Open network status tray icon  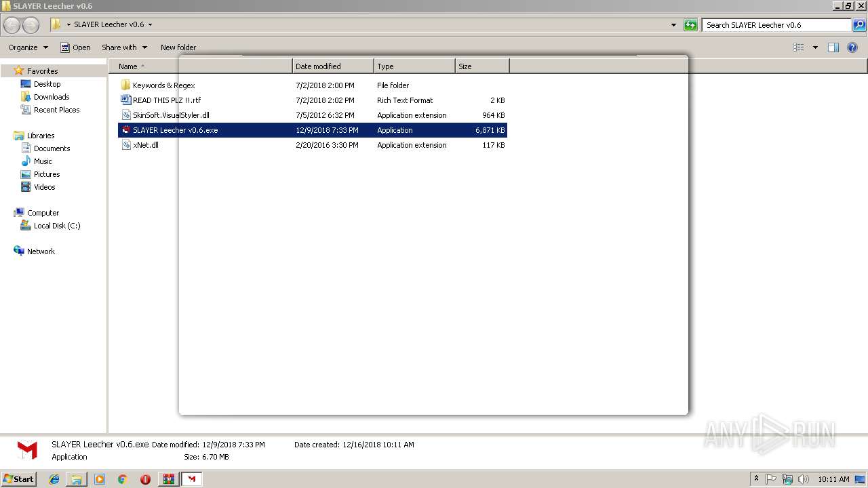(x=787, y=479)
